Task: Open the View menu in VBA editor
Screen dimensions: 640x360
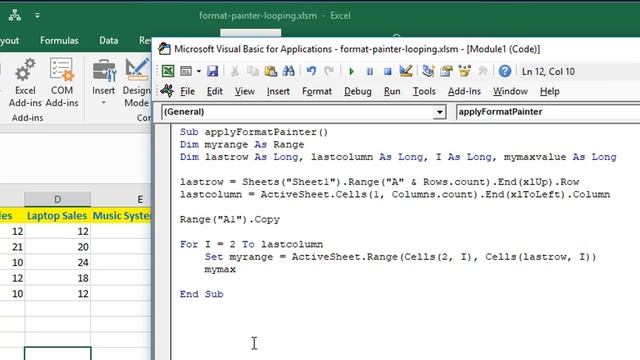Action: [244, 91]
